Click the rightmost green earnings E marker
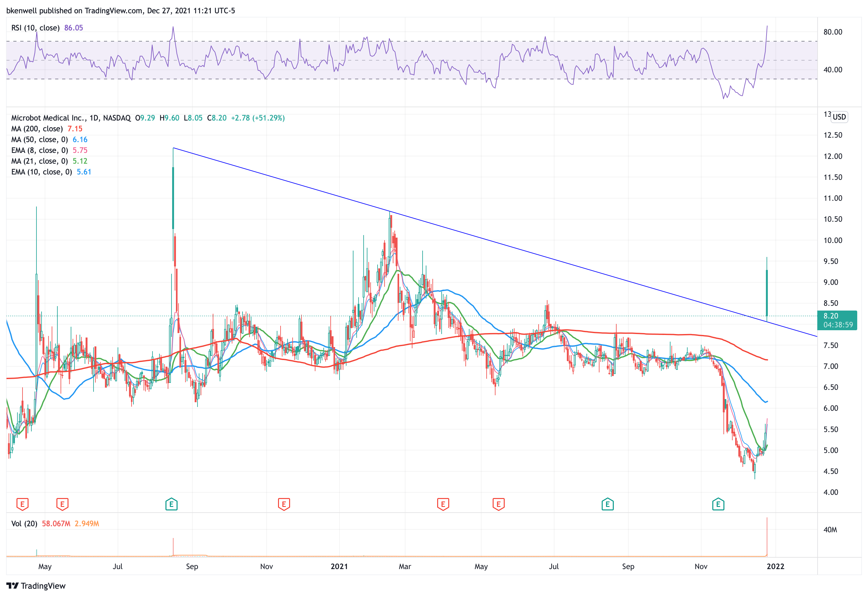 tap(718, 504)
